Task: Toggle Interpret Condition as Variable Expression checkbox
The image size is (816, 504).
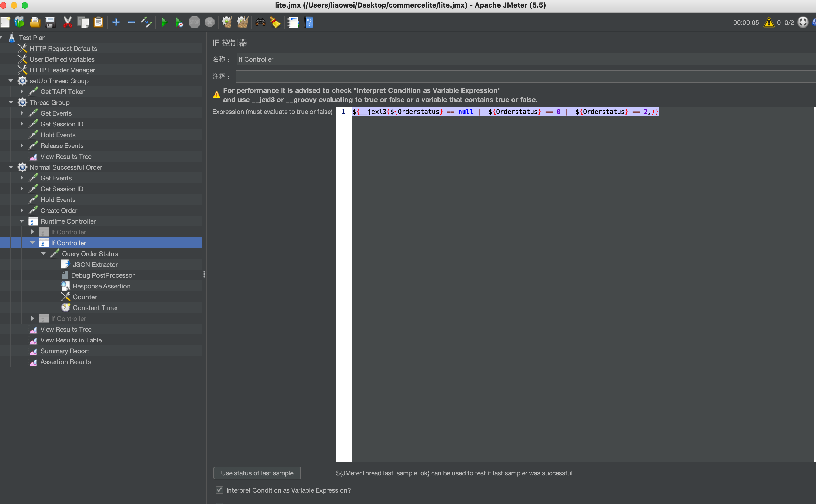Action: [219, 490]
